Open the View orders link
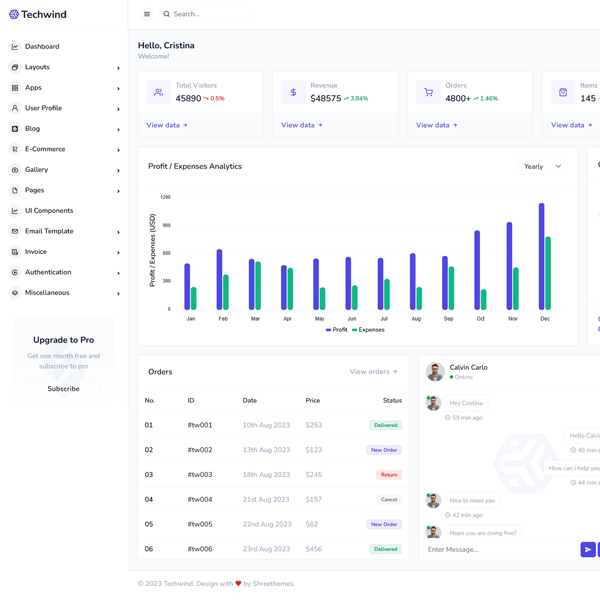The height and width of the screenshot is (600, 600). pyautogui.click(x=373, y=372)
